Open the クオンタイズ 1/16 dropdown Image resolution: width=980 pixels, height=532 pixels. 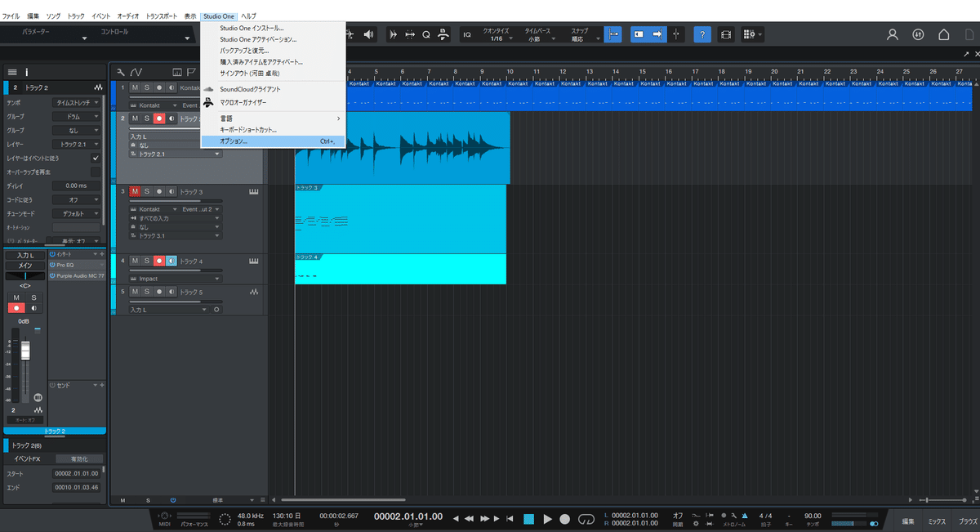click(x=500, y=38)
